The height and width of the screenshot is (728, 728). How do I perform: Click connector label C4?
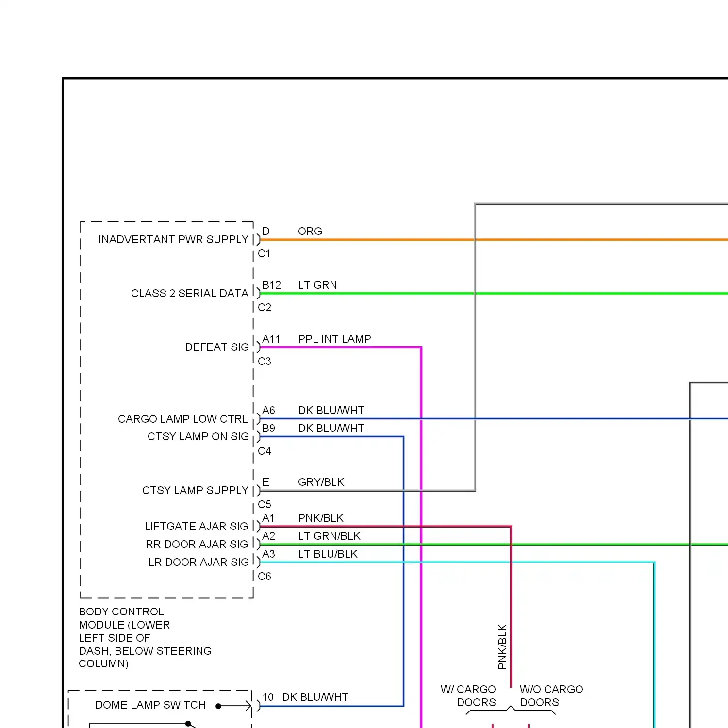click(x=265, y=451)
